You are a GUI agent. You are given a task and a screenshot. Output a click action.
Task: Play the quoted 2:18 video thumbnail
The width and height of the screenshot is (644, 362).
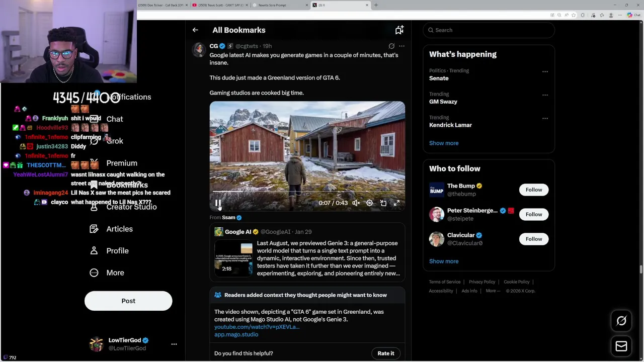coord(233,258)
